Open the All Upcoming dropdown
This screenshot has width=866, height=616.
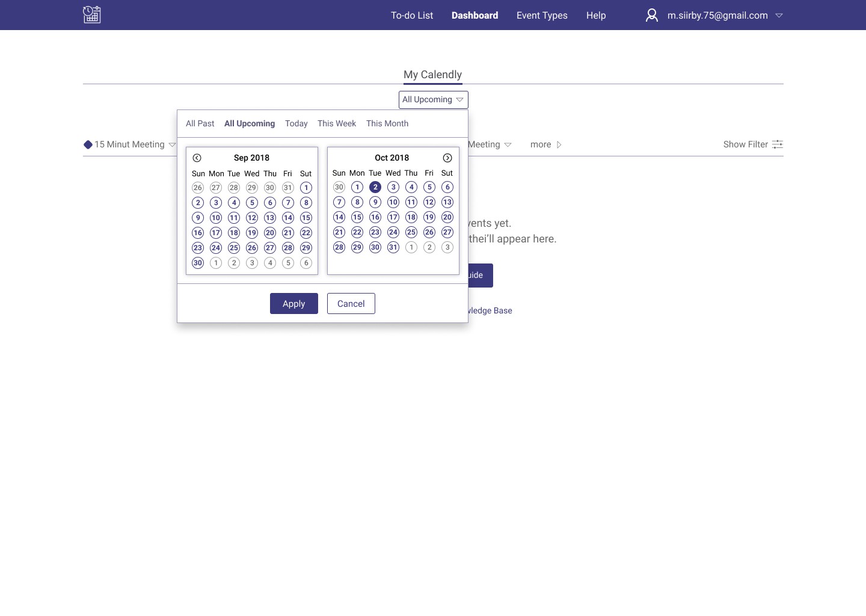click(x=433, y=100)
